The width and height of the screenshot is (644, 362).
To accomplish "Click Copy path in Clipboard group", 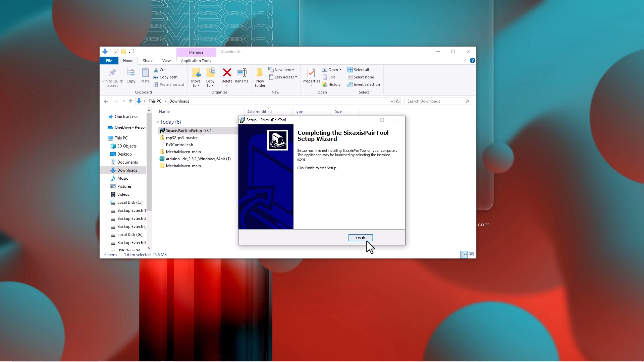I will click(x=165, y=77).
